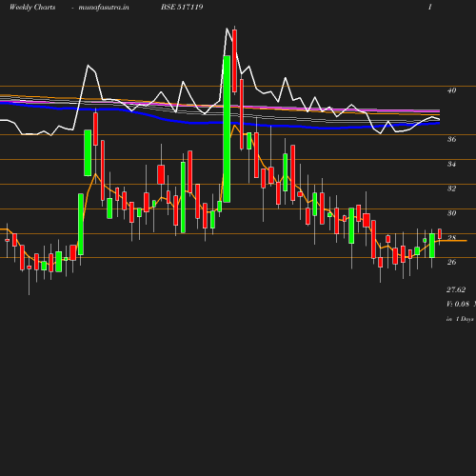Click the price axis label 26
This screenshot has width=476, height=476.
click(x=451, y=262)
